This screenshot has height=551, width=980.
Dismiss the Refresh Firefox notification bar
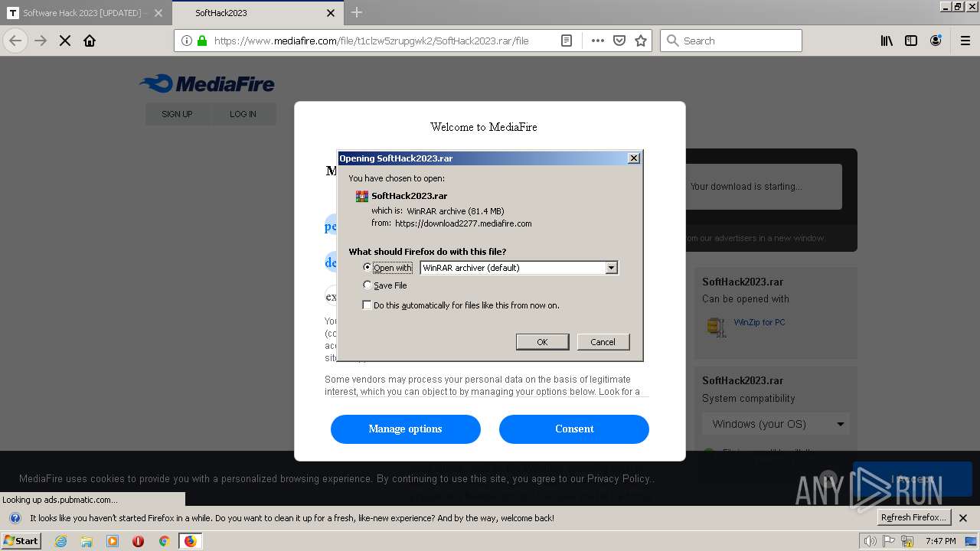(x=963, y=517)
